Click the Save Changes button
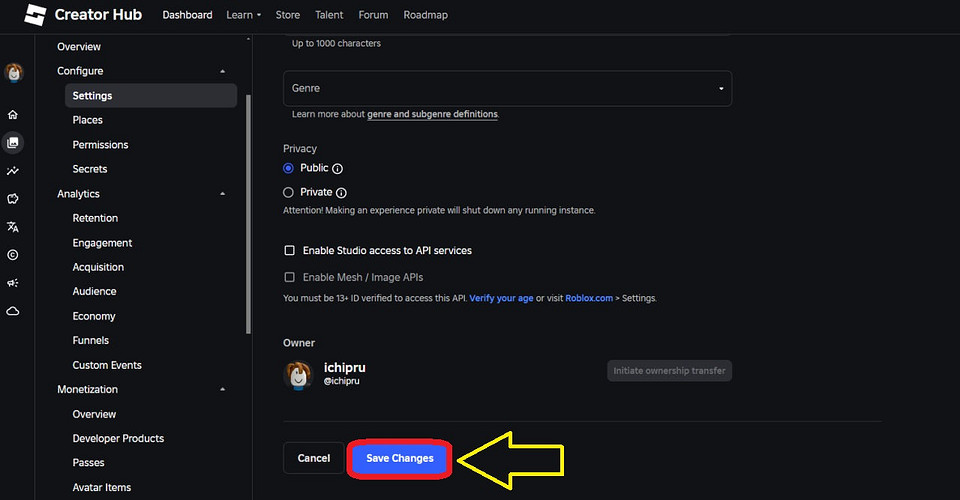960x500 pixels. [x=400, y=458]
